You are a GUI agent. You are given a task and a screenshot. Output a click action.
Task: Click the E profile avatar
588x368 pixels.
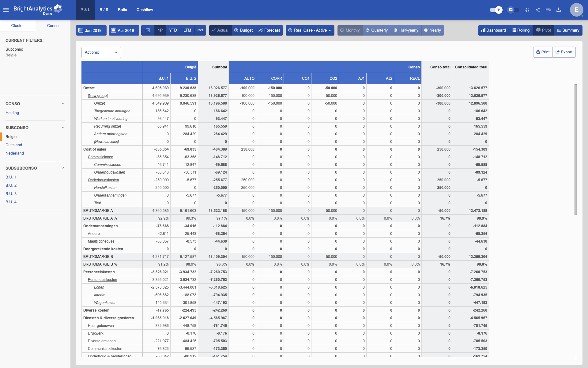click(x=577, y=10)
